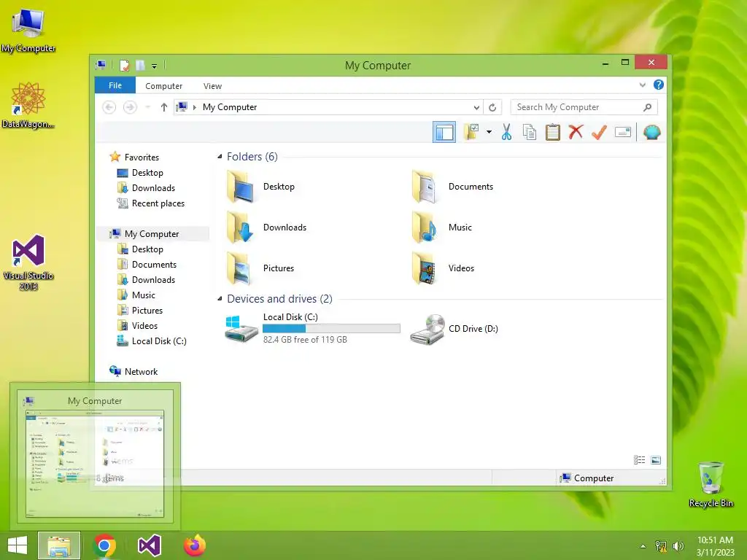This screenshot has width=747, height=560.
Task: Click the Cut scissors icon
Action: click(506, 132)
